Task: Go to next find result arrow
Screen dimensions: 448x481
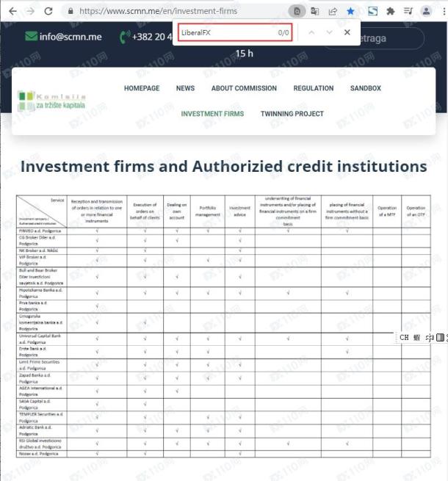Action: (329, 32)
